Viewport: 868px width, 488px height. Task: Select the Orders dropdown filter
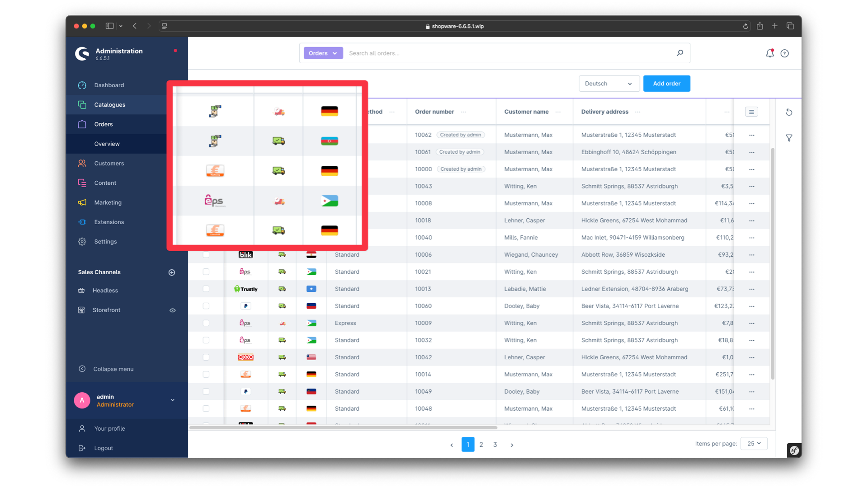point(322,53)
